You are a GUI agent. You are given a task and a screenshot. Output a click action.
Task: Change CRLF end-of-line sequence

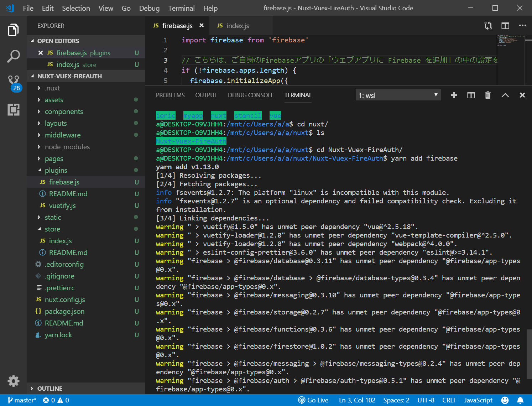(449, 400)
